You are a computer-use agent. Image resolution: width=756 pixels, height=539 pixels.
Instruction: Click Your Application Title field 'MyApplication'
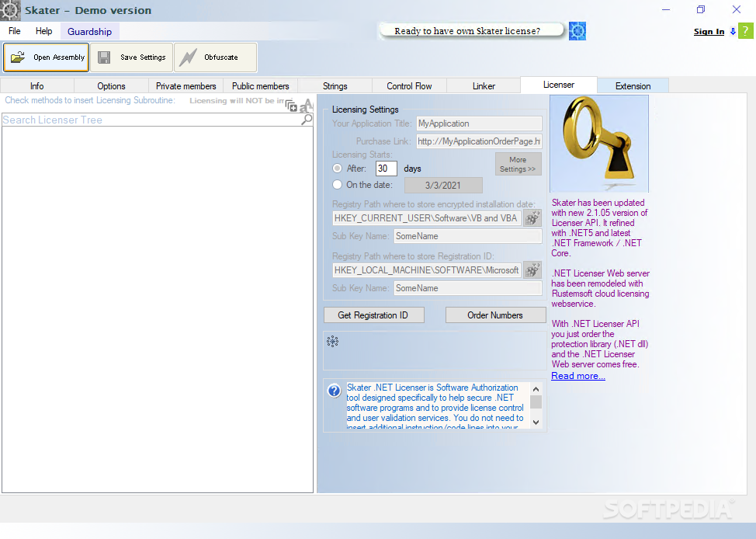coord(479,123)
